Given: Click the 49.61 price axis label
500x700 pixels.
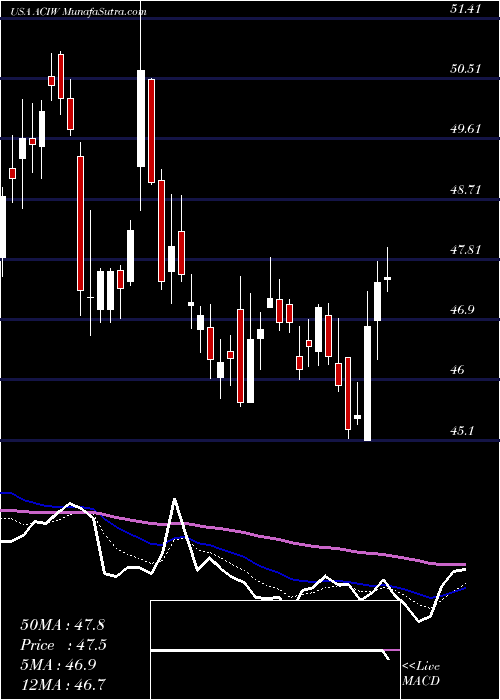Looking at the screenshot, I should point(466,129).
